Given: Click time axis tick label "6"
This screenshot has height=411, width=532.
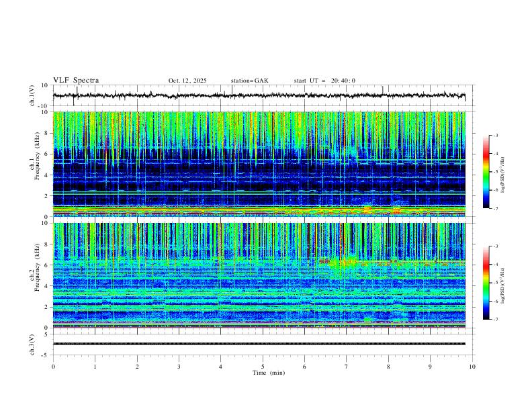Looking at the screenshot, I should pyautogui.click(x=304, y=367).
